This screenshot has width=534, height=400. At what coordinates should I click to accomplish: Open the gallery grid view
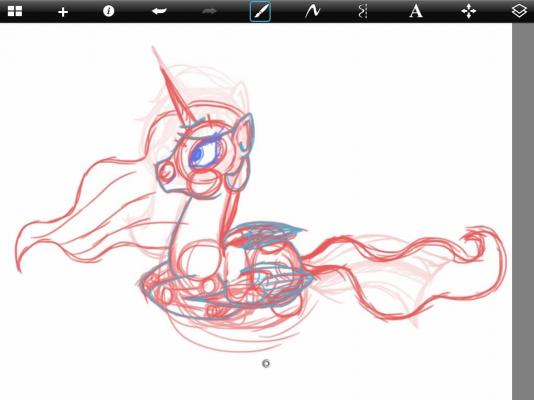[15, 11]
